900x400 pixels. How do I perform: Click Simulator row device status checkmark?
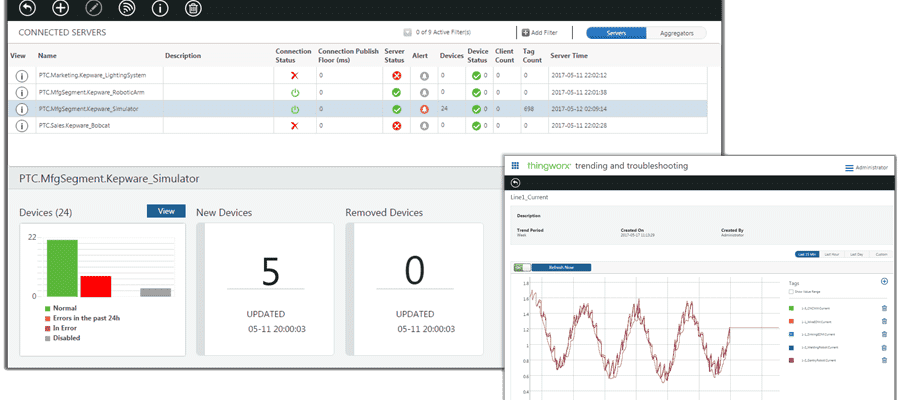[x=476, y=109]
